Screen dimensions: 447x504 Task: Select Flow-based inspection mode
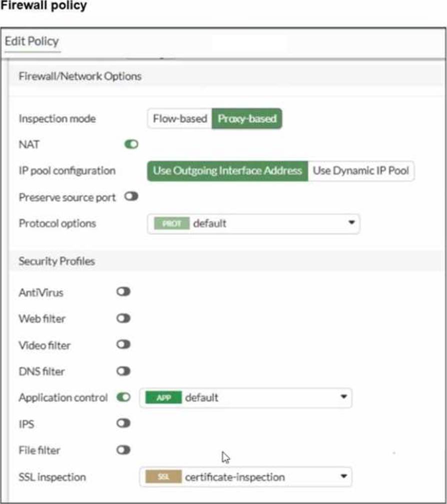coord(180,119)
